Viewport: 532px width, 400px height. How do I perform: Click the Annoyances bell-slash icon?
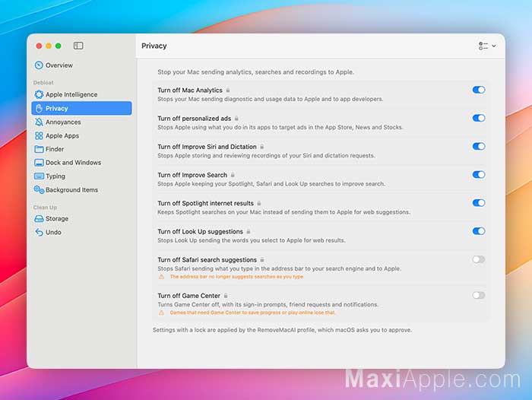(x=39, y=122)
